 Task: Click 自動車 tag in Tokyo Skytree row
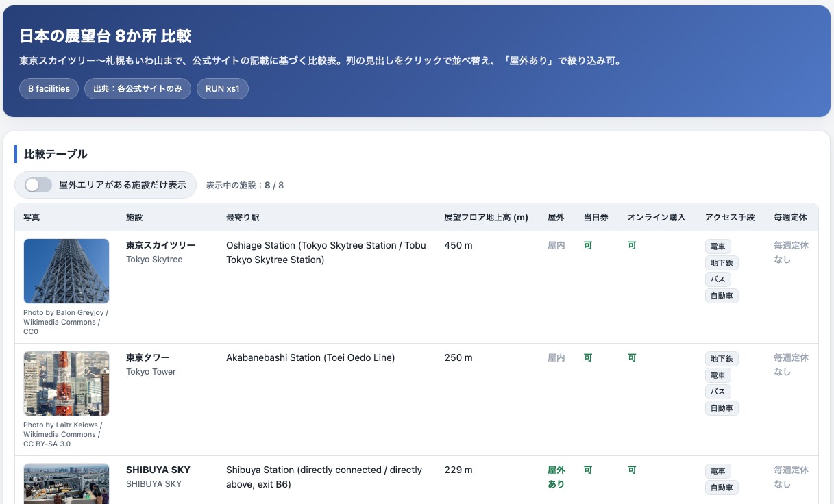coord(722,296)
